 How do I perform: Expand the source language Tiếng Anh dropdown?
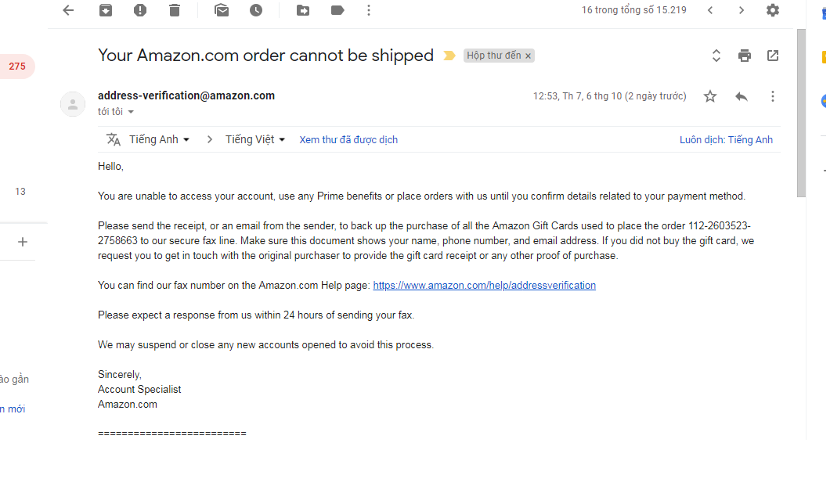[160, 139]
